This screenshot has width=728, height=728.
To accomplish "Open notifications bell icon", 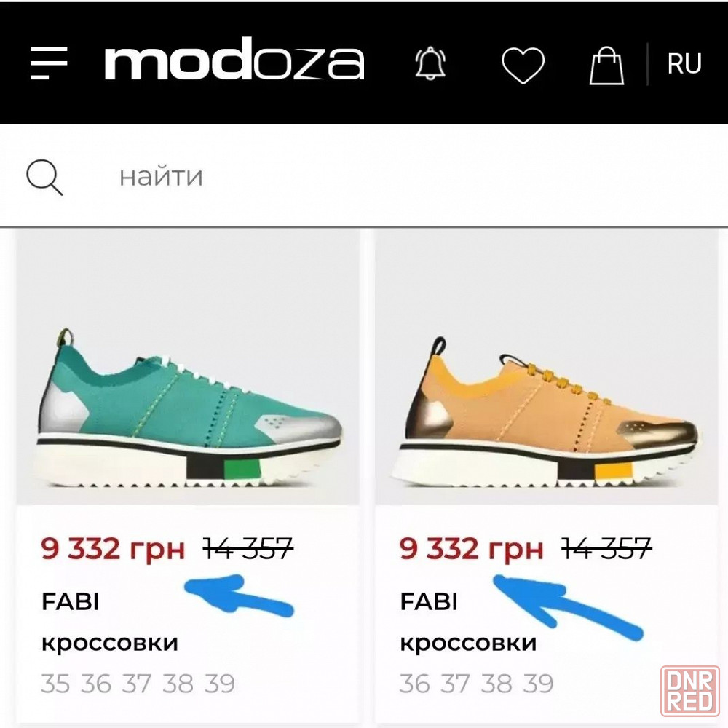I will click(x=430, y=63).
